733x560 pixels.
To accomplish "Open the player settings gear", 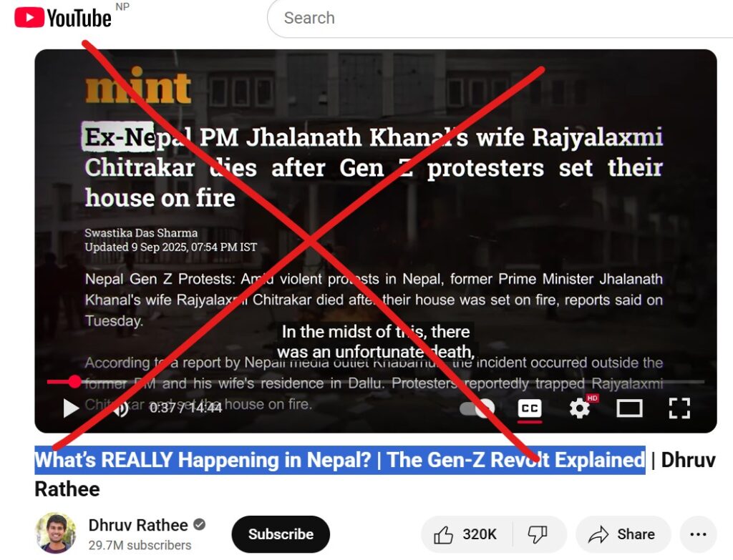I will [580, 408].
